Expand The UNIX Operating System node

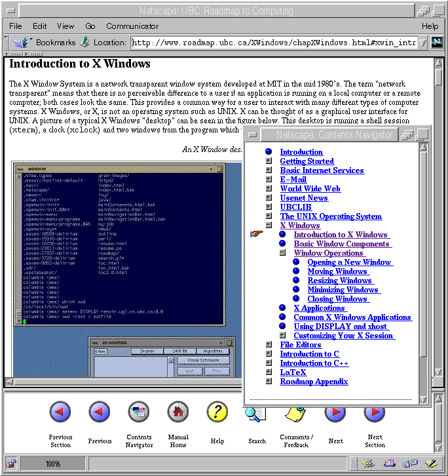pos(269,216)
